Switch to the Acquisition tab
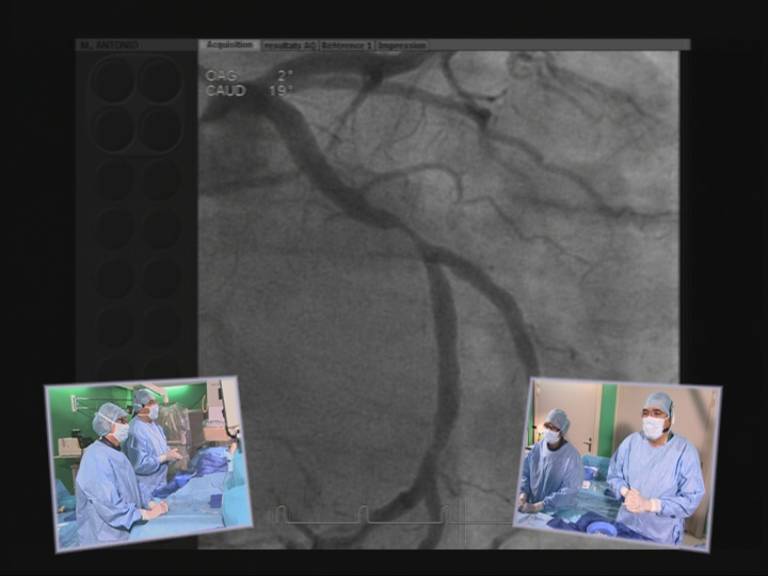768x576 pixels. click(x=229, y=45)
